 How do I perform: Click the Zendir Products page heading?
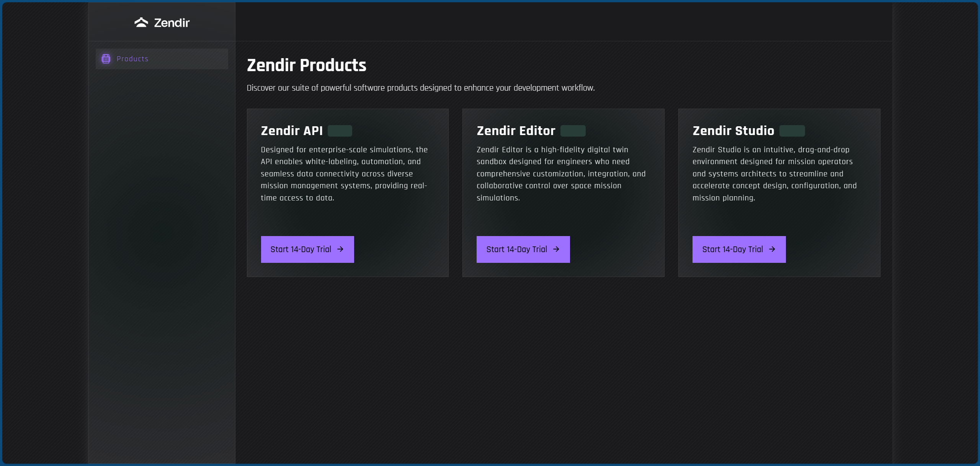[306, 65]
